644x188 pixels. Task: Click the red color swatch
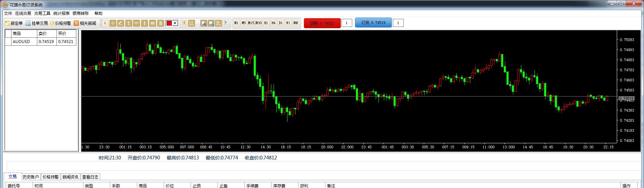[169, 23]
